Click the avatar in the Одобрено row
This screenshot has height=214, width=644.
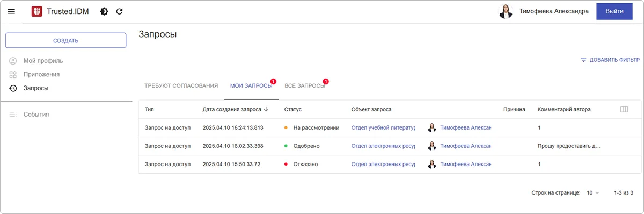tap(431, 146)
